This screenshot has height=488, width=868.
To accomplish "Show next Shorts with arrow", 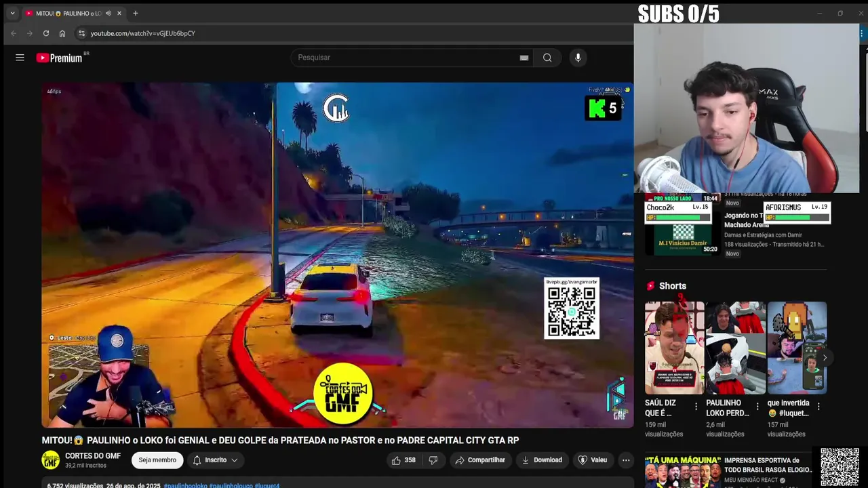I will pos(825,357).
